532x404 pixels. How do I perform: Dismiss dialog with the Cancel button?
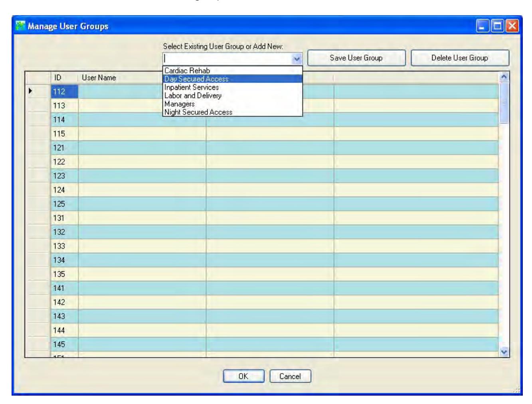pyautogui.click(x=290, y=376)
